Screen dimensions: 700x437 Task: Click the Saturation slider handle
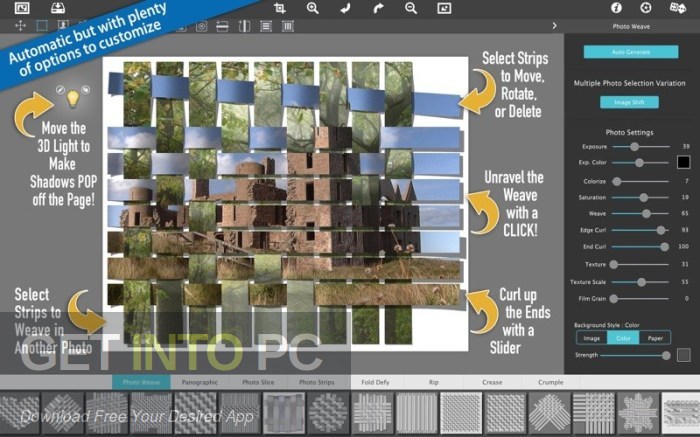pyautogui.click(x=643, y=197)
